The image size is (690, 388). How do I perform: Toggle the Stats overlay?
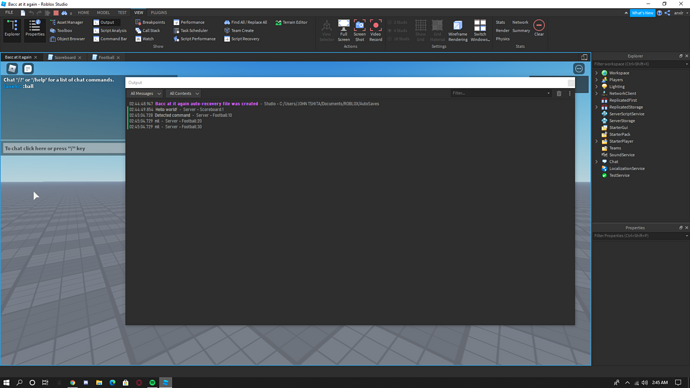[x=500, y=22]
